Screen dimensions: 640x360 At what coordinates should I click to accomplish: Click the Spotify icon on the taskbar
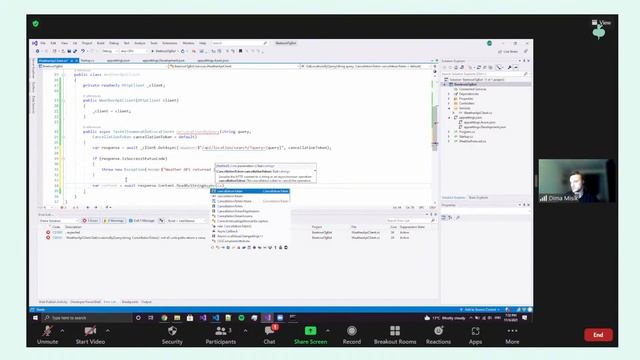pos(241,318)
